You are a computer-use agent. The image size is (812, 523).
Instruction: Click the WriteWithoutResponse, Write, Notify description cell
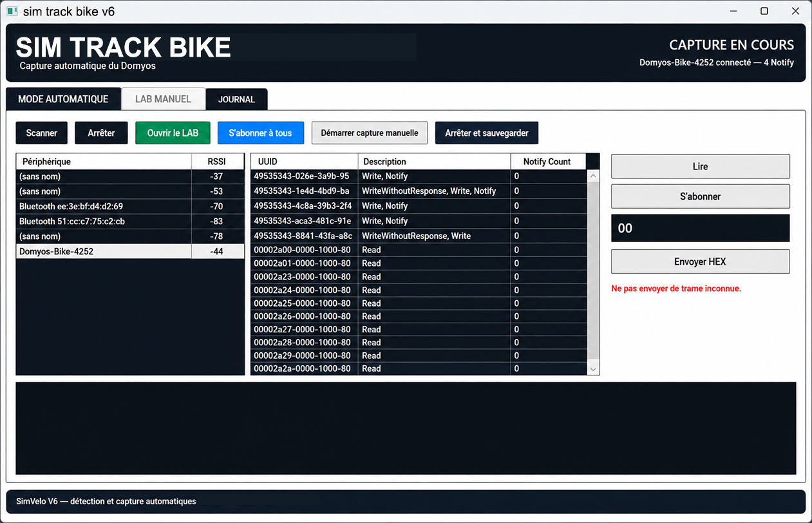[x=435, y=191]
